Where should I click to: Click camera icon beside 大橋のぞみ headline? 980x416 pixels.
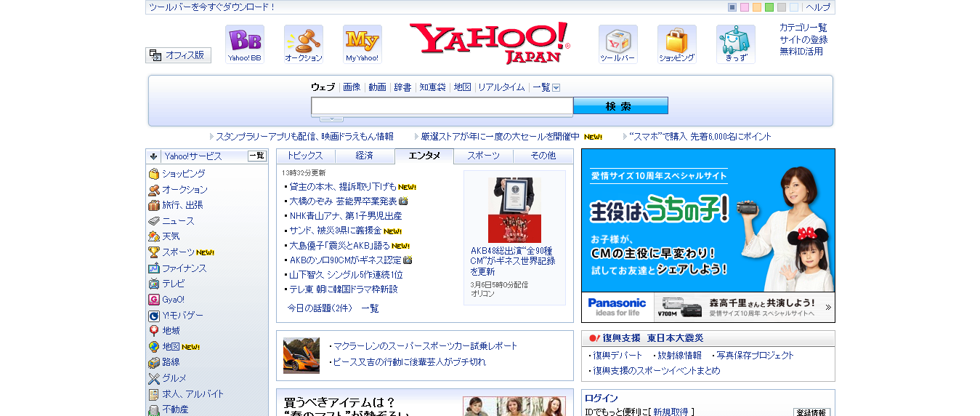(403, 201)
